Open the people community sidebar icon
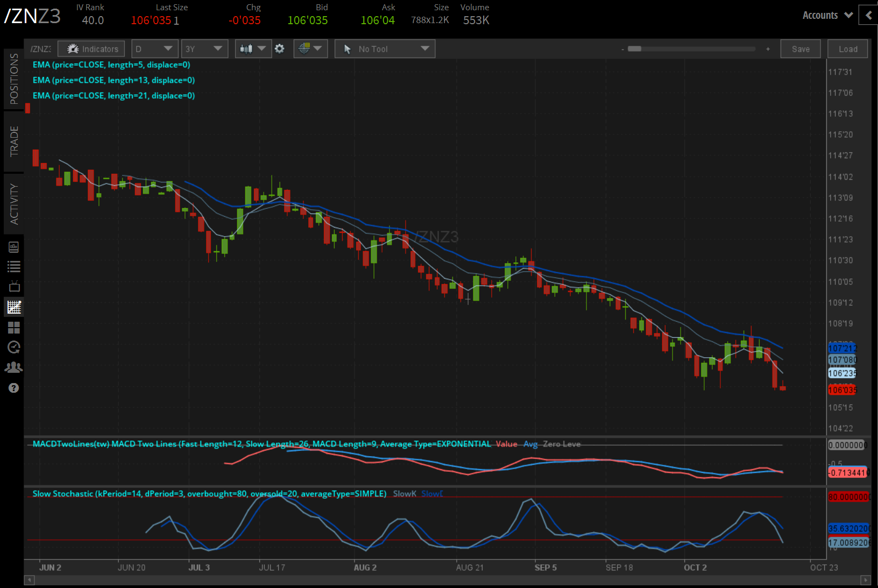 tap(14, 367)
